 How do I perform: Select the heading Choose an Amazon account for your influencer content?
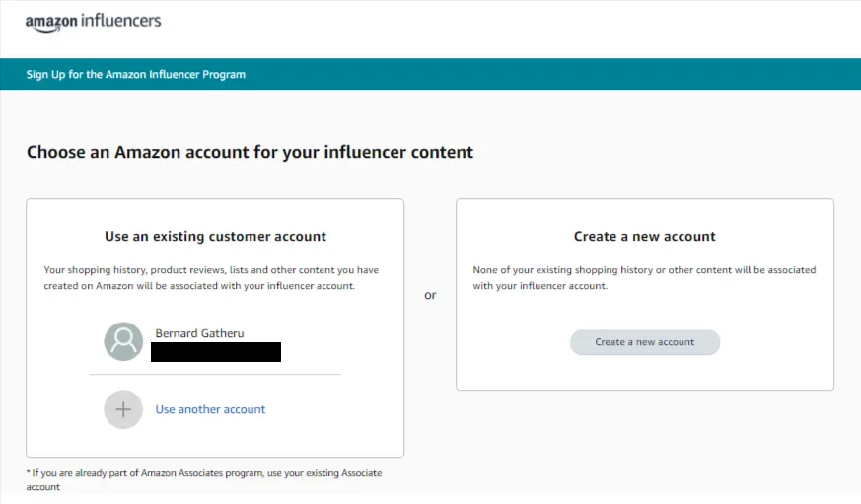click(x=250, y=152)
